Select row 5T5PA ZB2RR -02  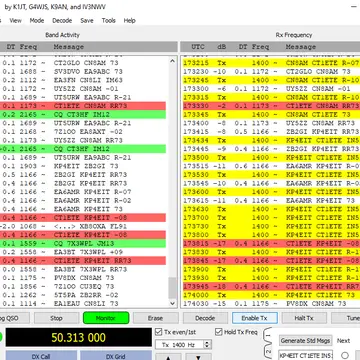click(83, 295)
